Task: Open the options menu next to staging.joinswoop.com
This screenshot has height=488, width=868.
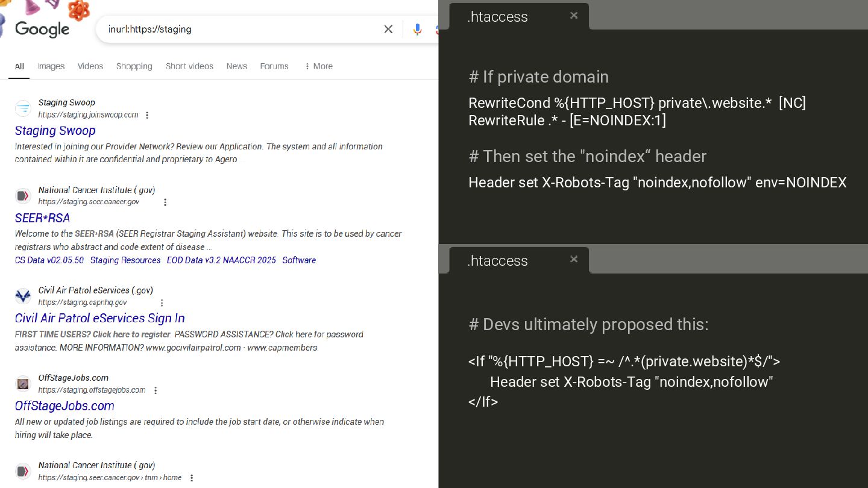Action: (x=147, y=115)
